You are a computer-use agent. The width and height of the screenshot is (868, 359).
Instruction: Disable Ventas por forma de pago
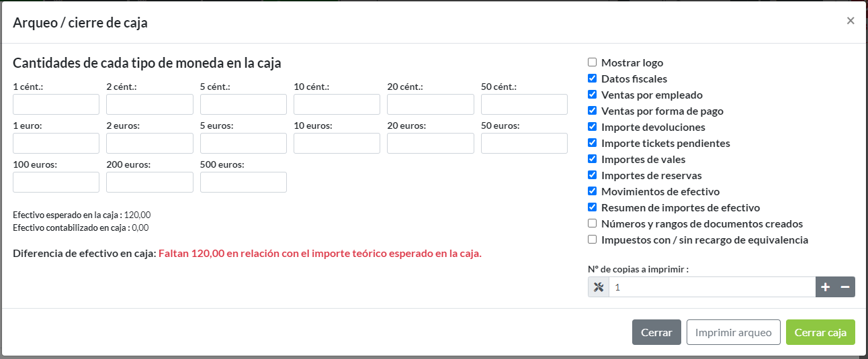click(x=592, y=111)
